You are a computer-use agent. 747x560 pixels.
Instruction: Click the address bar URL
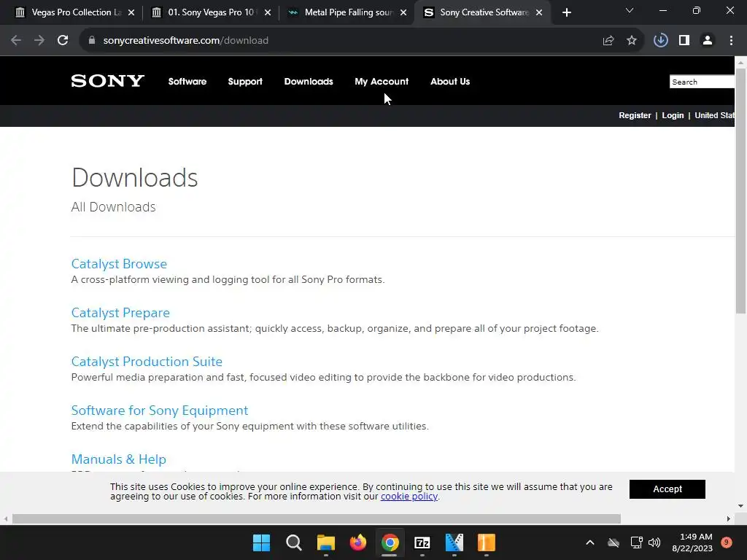pos(186,41)
